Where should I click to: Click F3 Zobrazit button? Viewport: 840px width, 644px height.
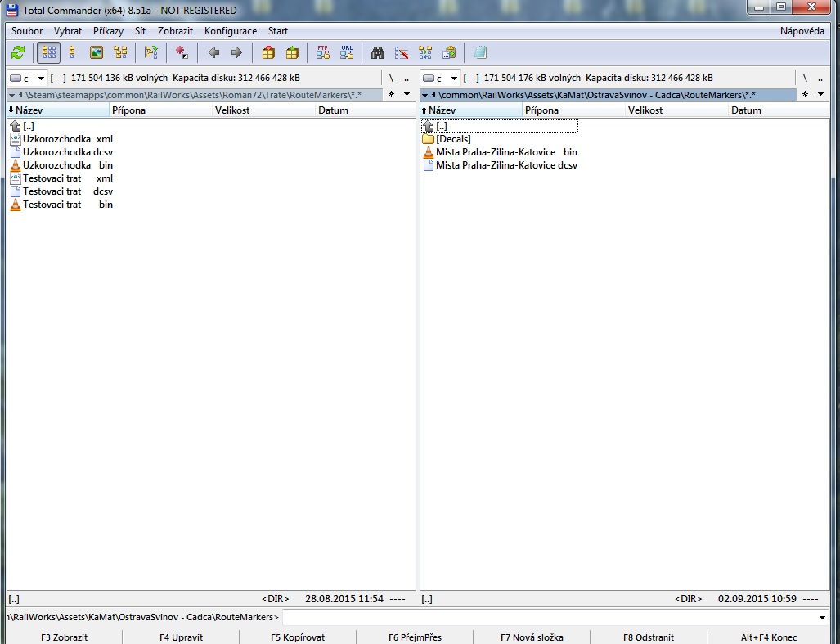65,637
